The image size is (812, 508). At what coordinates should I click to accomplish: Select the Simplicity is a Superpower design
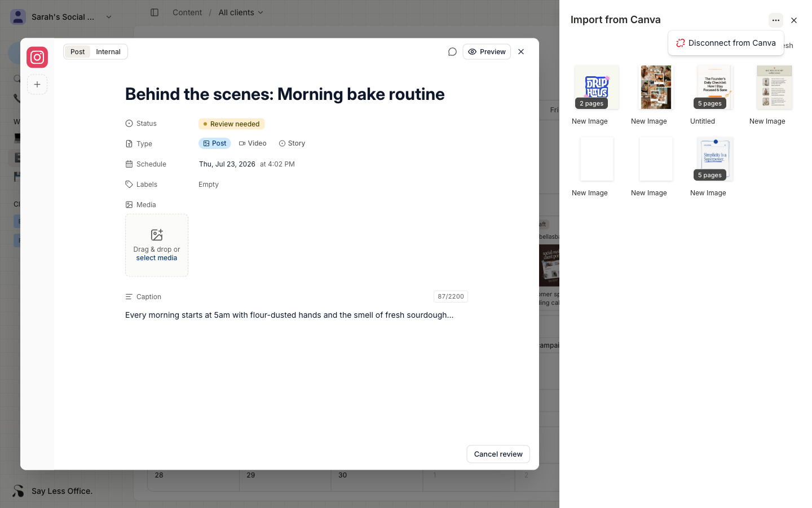[715, 159]
